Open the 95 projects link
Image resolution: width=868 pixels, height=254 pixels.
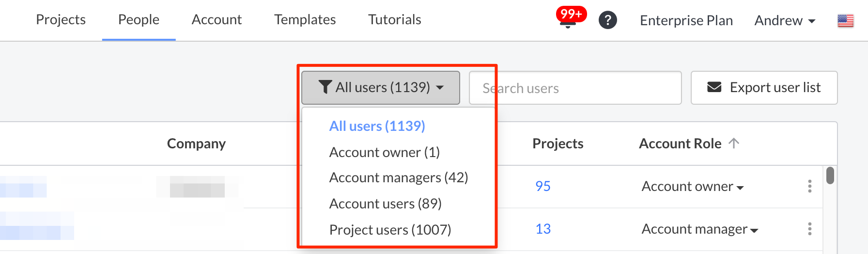[542, 187]
